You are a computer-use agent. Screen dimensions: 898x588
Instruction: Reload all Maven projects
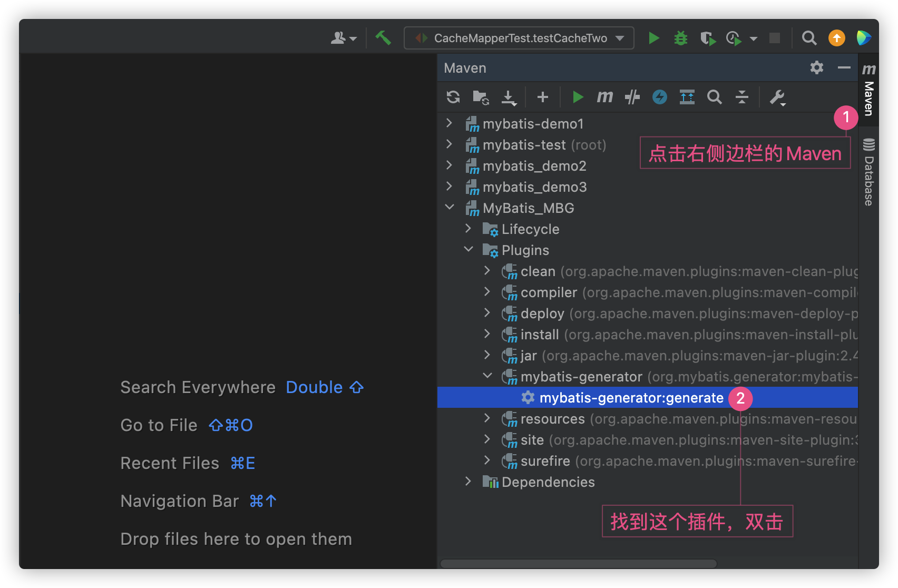pos(452,97)
